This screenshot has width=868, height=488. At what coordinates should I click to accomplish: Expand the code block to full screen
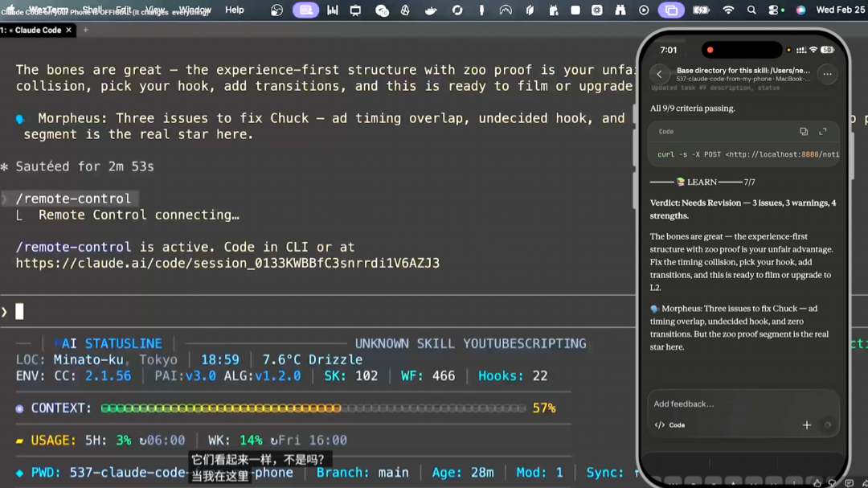click(823, 132)
